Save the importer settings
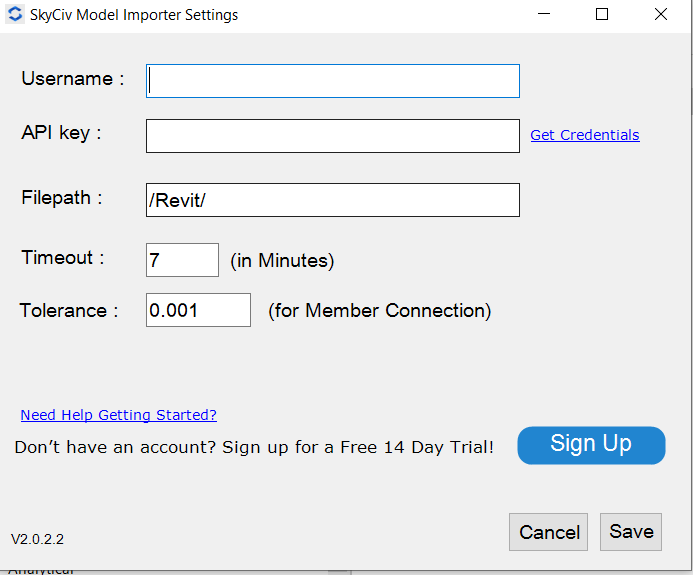Image resolution: width=693 pixels, height=575 pixels. (x=631, y=532)
